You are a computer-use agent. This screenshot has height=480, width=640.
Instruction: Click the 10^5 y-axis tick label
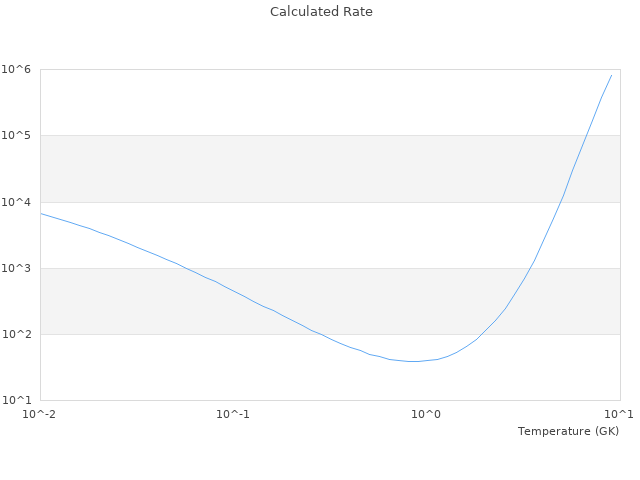tap(17, 135)
